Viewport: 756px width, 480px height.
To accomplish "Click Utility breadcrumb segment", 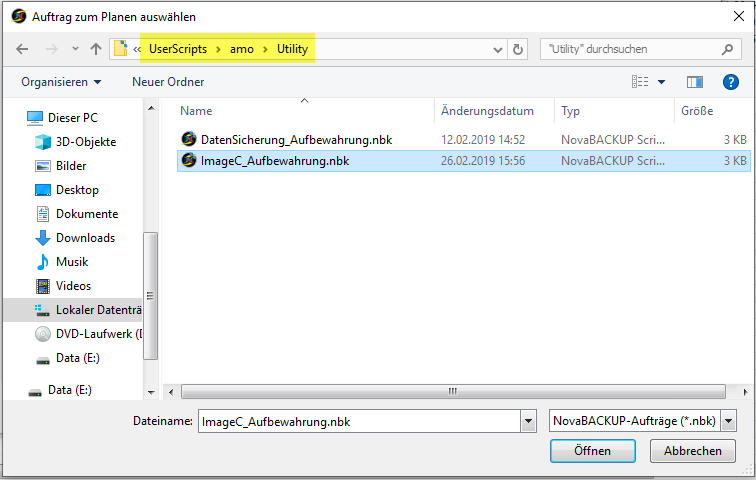I will tap(292, 49).
